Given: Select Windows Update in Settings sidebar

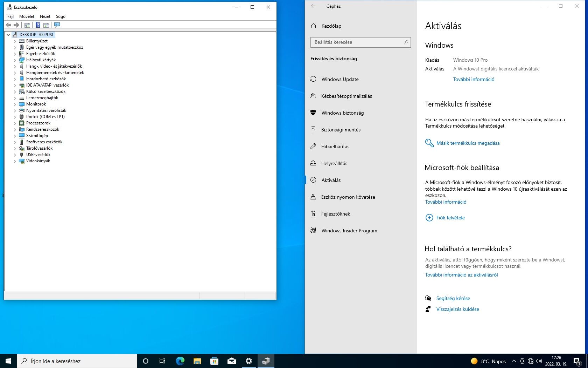Looking at the screenshot, I should coord(360,79).
